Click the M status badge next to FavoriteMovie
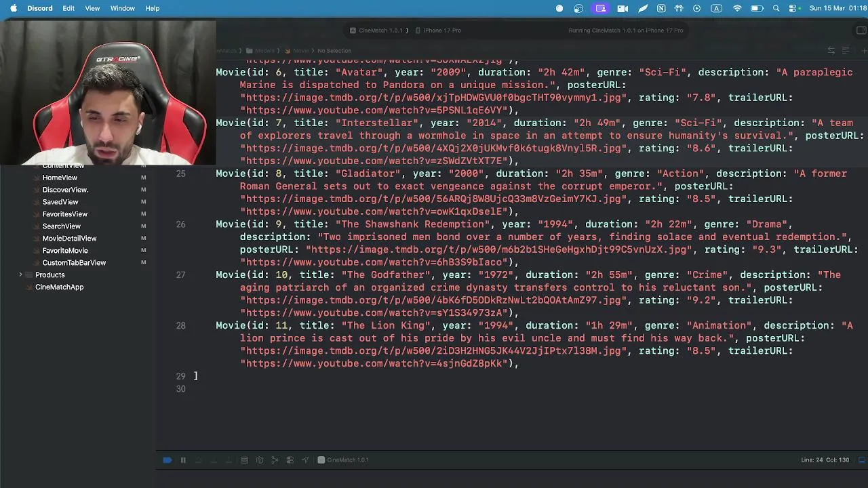The image size is (868, 488). coord(144,251)
